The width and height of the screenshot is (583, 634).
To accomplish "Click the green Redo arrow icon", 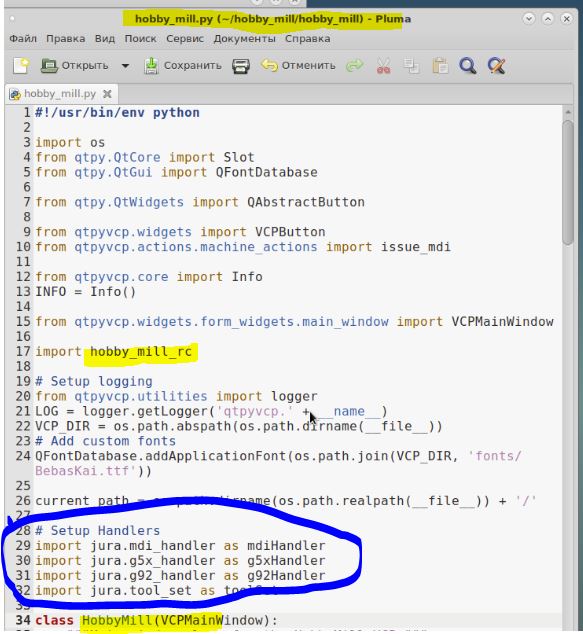I will pos(355,66).
